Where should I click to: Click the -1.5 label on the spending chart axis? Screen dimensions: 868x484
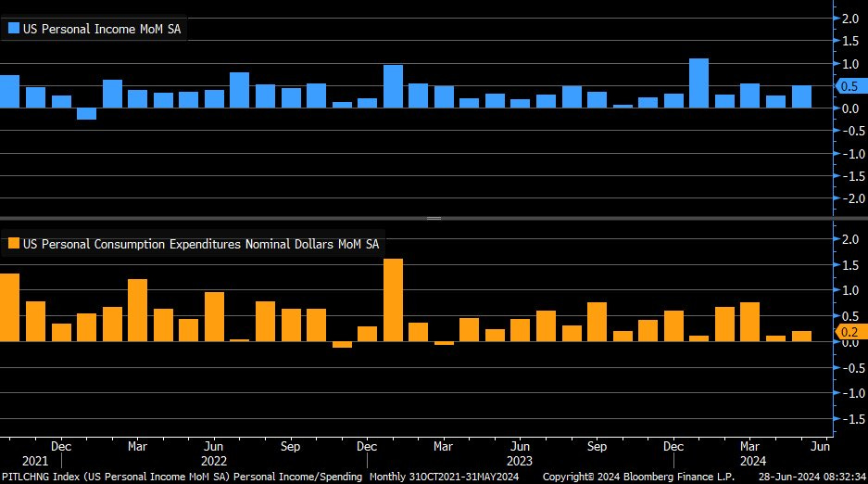pyautogui.click(x=849, y=420)
